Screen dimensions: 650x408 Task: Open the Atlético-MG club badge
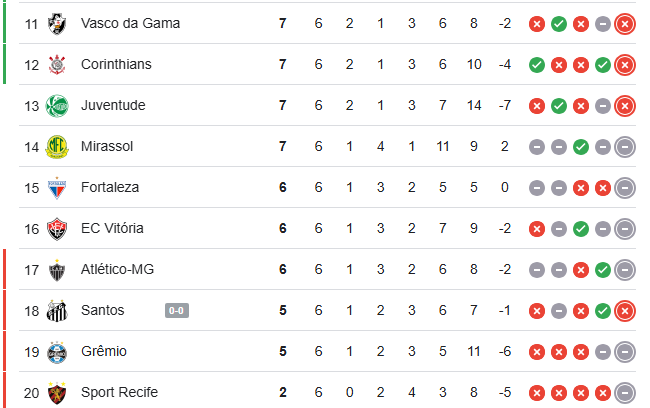point(57,270)
